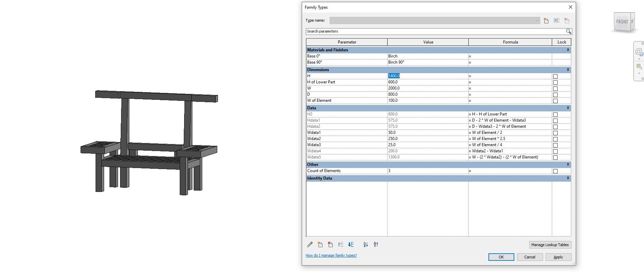
Task: Move parameter down with arrow icon
Action: [351, 244]
